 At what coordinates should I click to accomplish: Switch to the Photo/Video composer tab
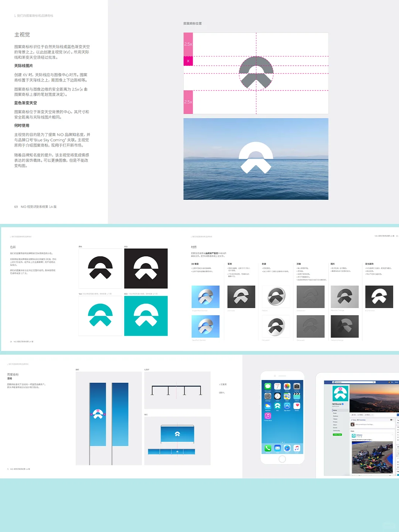click(x=361, y=420)
